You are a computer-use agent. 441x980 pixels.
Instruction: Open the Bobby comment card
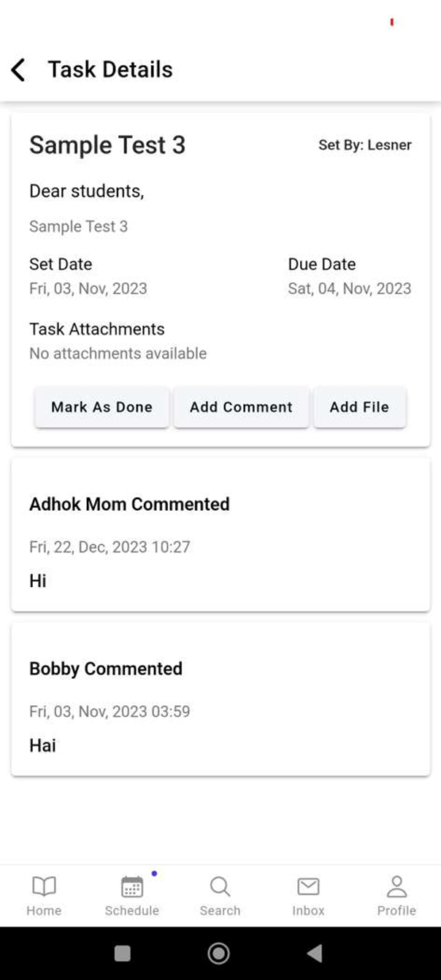click(x=220, y=699)
